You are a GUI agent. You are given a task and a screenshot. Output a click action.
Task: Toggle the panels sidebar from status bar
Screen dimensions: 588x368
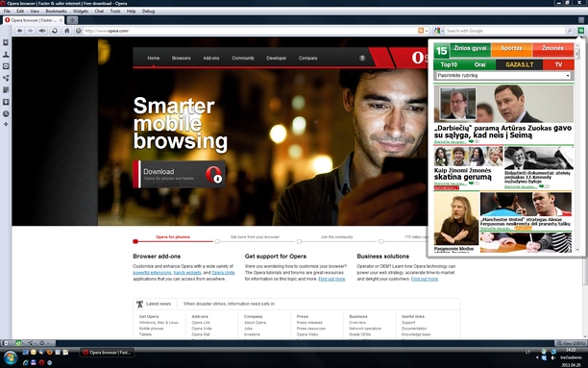[6, 343]
